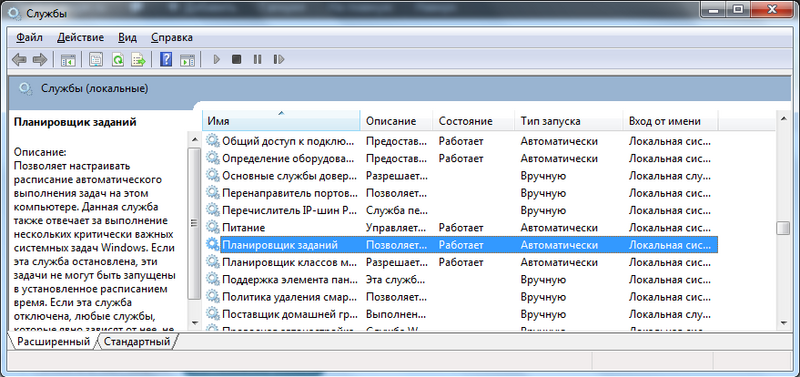800x377 pixels.
Task: Open the Действие menu
Action: click(x=81, y=37)
